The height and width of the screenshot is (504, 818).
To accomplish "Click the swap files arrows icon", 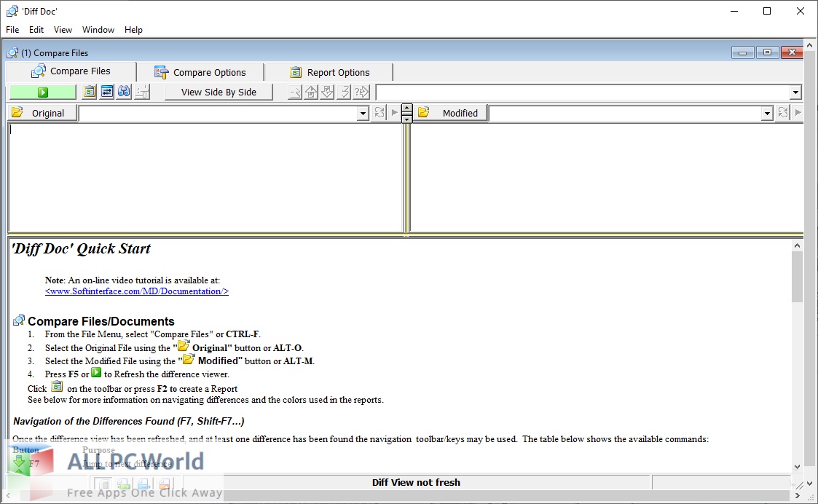I will 107,92.
